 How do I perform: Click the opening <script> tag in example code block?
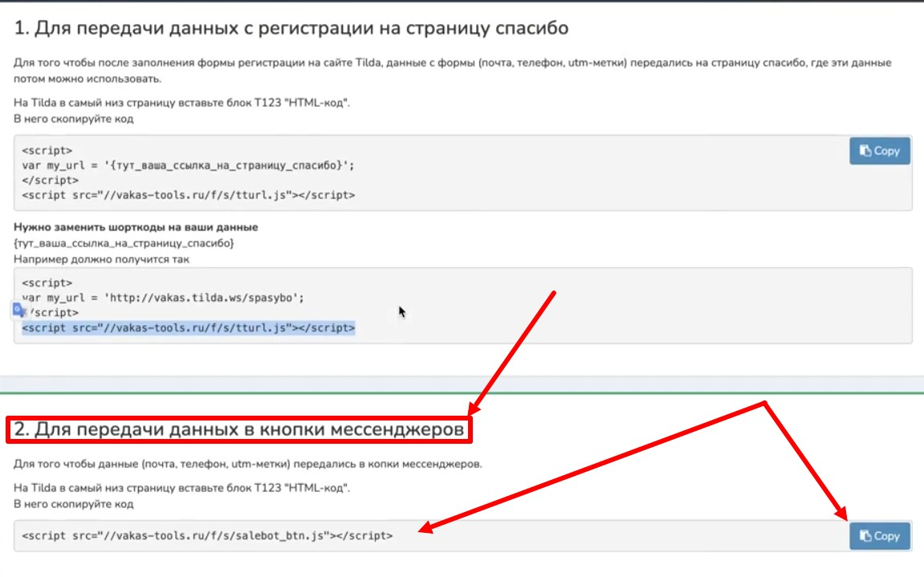[47, 283]
